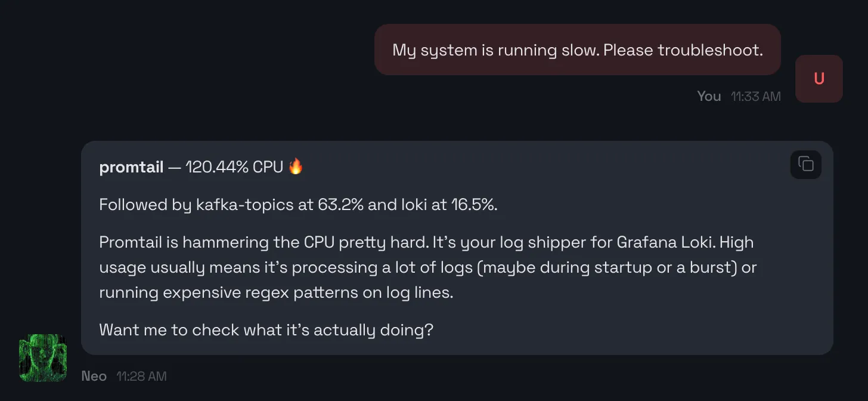The height and width of the screenshot is (401, 868).
Task: Click the Neo name label
Action: click(x=94, y=376)
